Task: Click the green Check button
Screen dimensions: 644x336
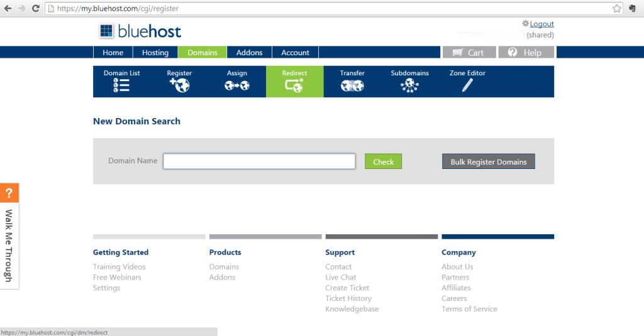Action: point(383,161)
